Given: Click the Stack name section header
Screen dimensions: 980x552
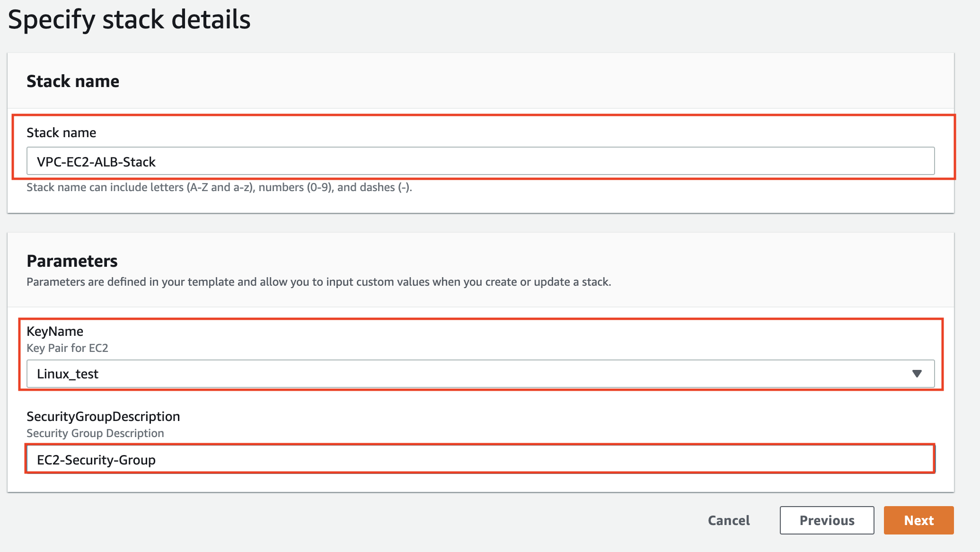Looking at the screenshot, I should 73,81.
